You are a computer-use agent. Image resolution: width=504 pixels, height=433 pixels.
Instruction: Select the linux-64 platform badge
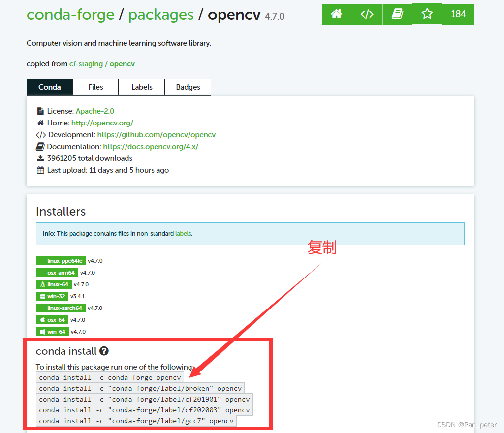(x=54, y=284)
